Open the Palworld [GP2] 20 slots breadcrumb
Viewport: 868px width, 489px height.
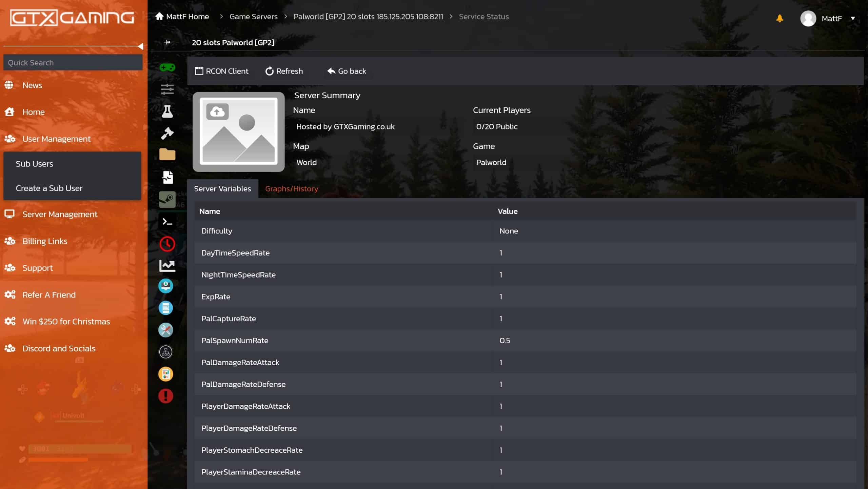point(368,16)
